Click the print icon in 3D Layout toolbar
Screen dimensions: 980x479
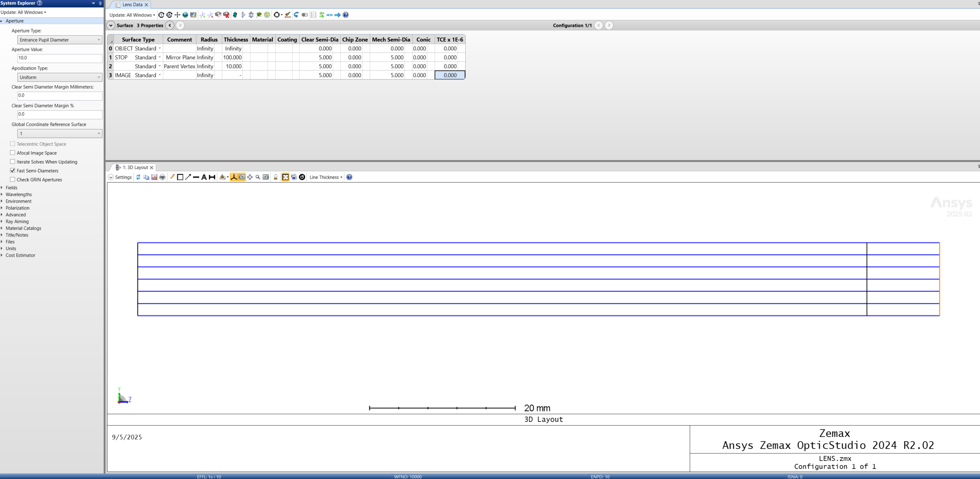coord(162,177)
